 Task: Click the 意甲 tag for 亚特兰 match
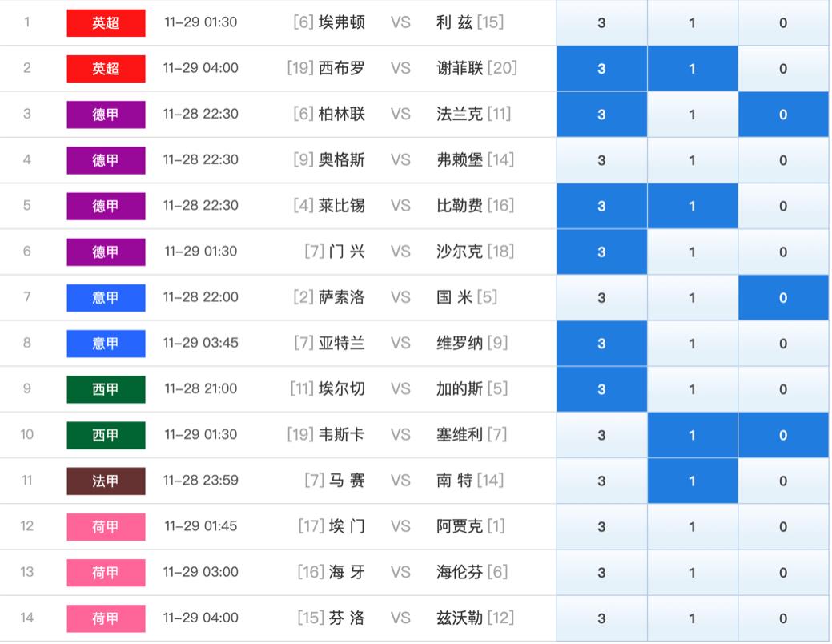(106, 344)
